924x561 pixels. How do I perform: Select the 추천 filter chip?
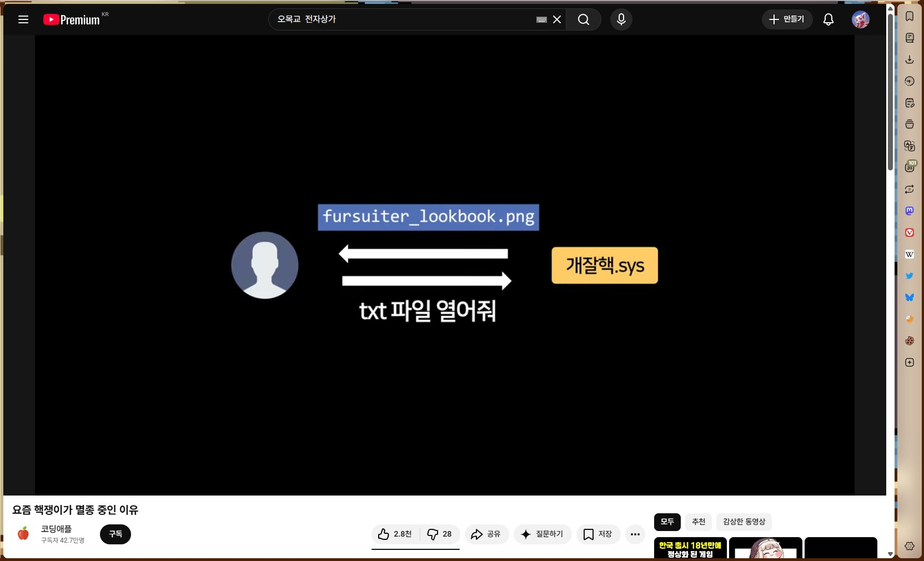[x=698, y=522]
